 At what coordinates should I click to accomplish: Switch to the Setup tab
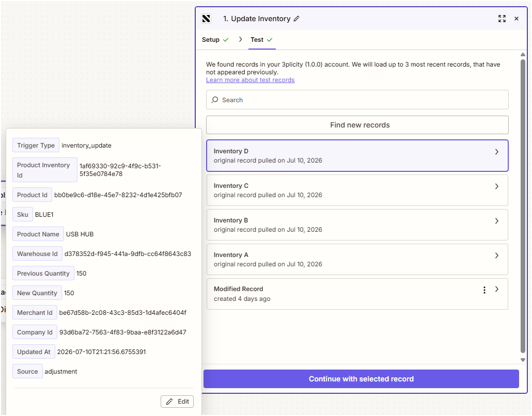point(215,40)
